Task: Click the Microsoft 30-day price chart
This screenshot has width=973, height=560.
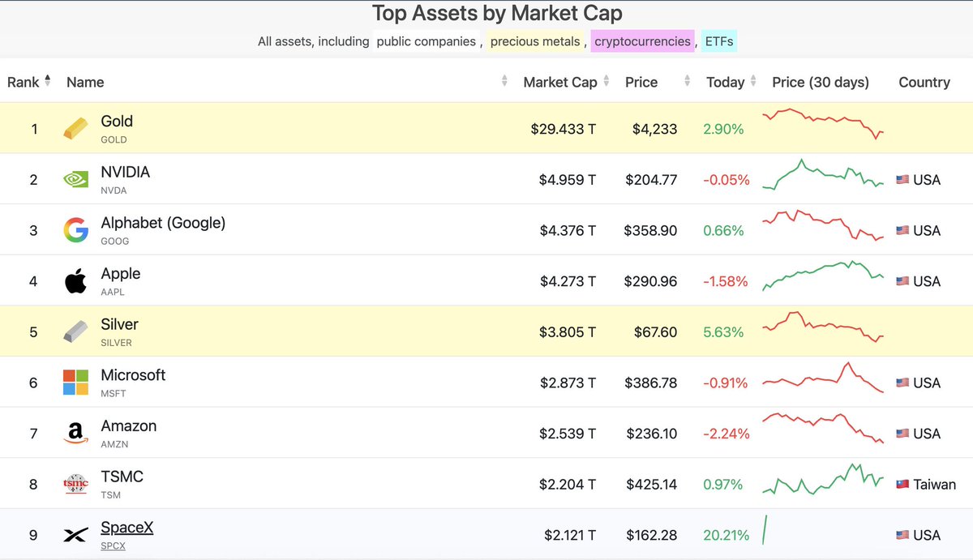Action: click(x=823, y=378)
